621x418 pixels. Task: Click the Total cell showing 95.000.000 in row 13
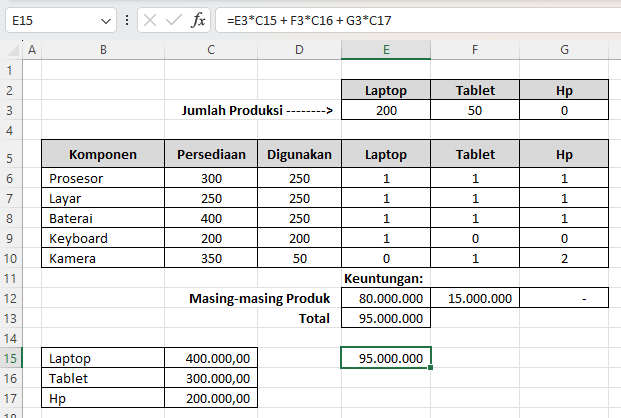click(x=385, y=318)
